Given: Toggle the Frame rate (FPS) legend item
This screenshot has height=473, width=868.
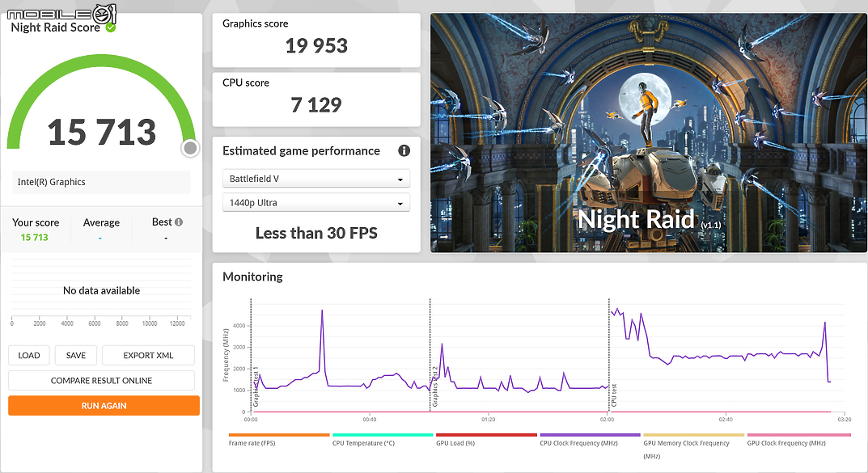Looking at the screenshot, I should 279,440.
